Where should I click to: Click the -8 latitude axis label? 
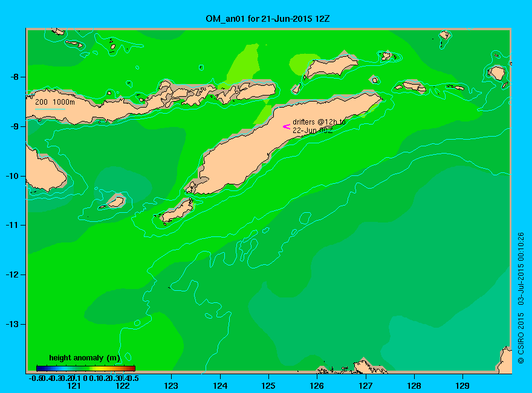[15, 77]
